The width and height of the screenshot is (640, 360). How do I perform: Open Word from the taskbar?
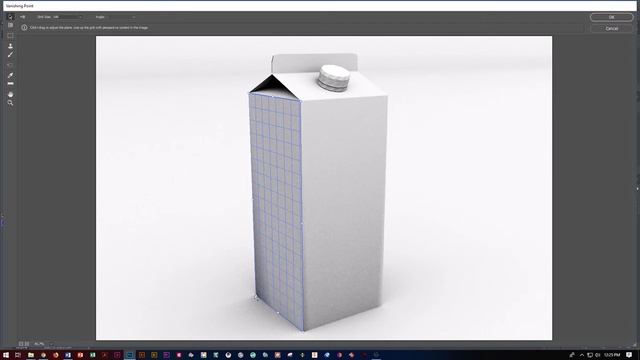[x=68, y=355]
